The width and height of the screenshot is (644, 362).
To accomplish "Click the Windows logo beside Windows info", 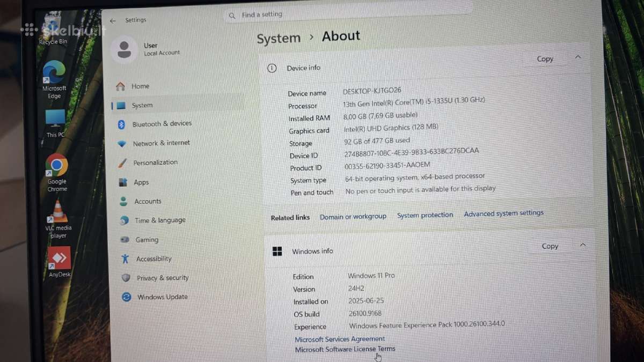I will click(x=277, y=251).
